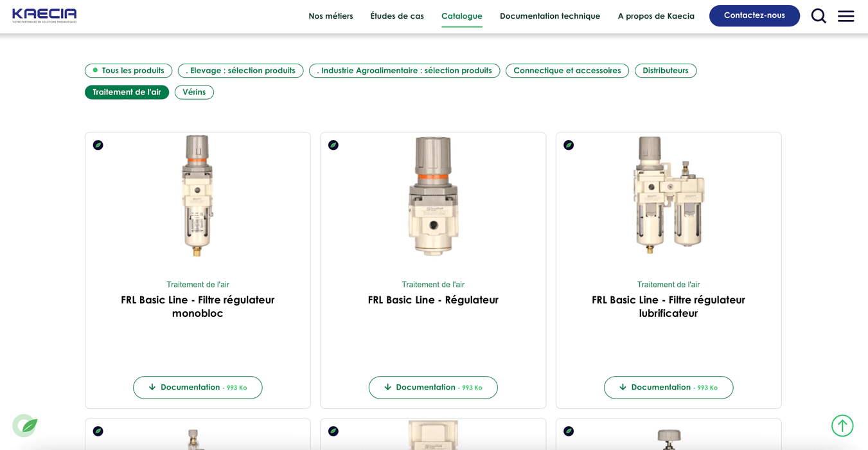Image resolution: width=868 pixels, height=450 pixels.
Task: Download Documentation for FRL Basic Line Régulateur
Action: (433, 388)
